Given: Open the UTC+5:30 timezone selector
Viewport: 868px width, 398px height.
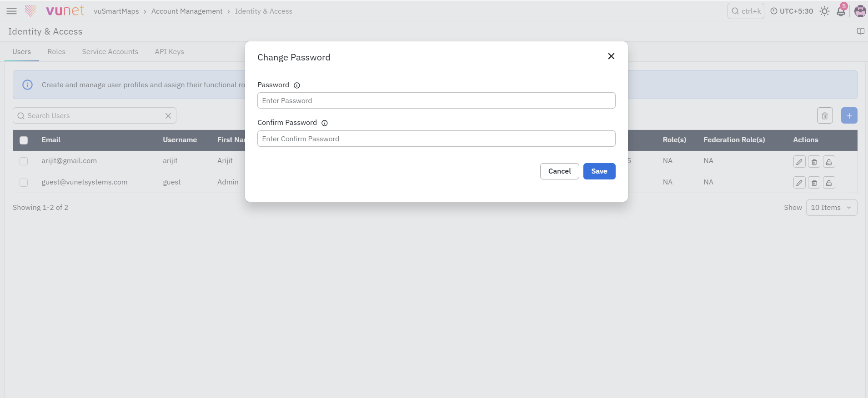Looking at the screenshot, I should tap(792, 11).
